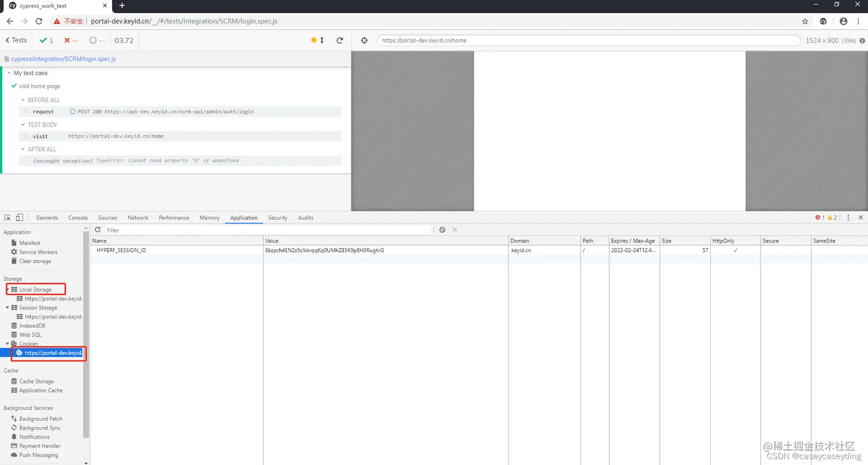Open the Cypress extension icon in the browser toolbar
The width and height of the screenshot is (868, 465).
coord(823,21)
